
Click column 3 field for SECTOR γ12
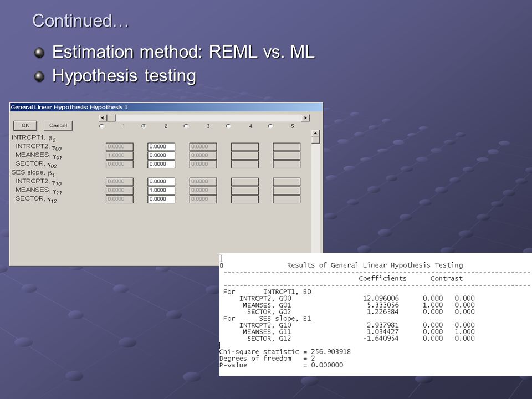(203, 199)
